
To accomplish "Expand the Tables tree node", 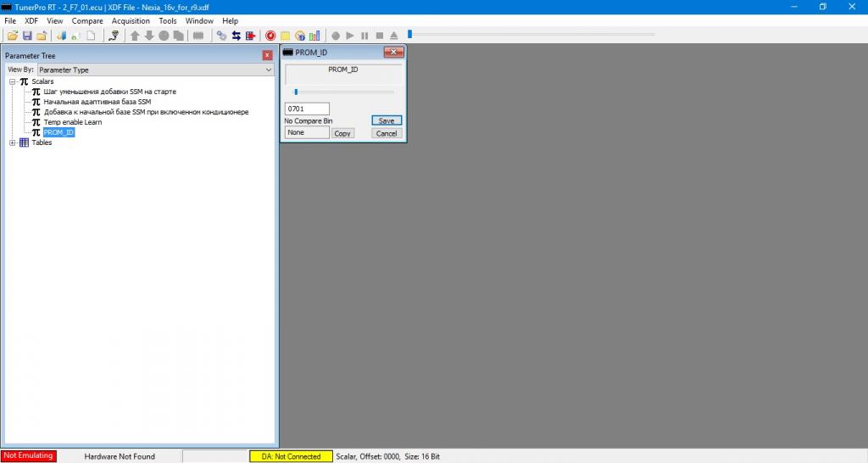I will pyautogui.click(x=13, y=142).
